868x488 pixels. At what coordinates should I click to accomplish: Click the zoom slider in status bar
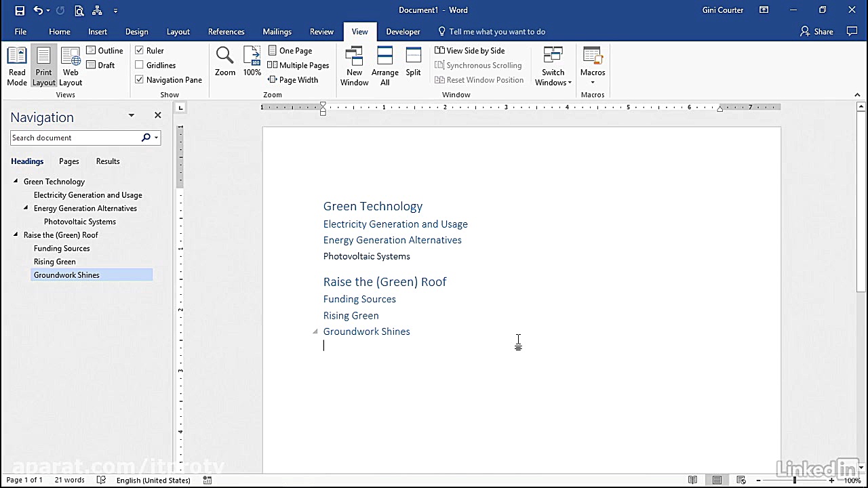click(x=795, y=480)
